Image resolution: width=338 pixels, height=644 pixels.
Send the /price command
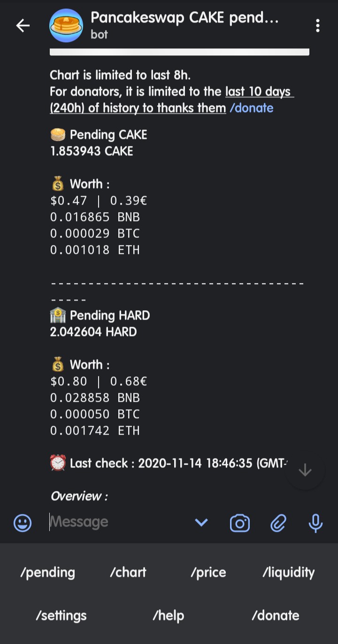(x=208, y=572)
